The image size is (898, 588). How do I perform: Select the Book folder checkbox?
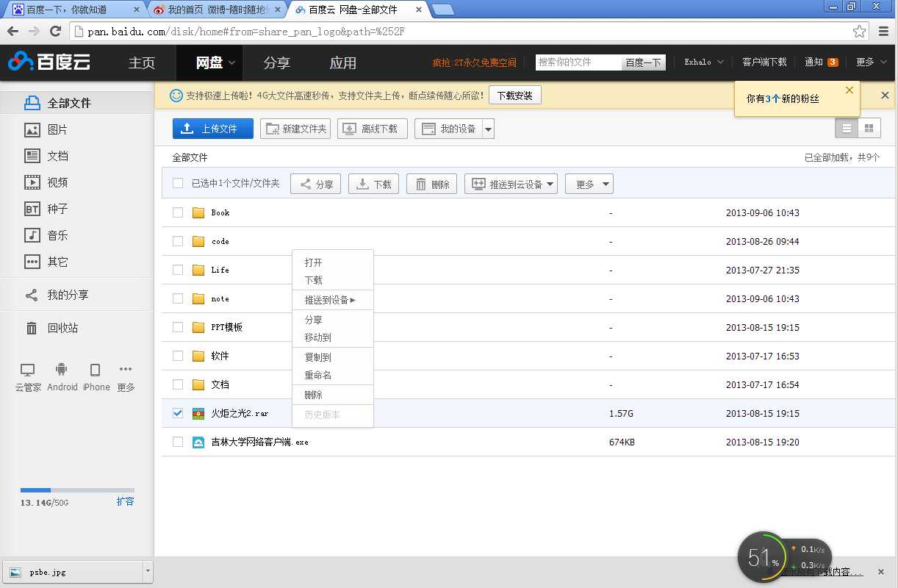[177, 212]
